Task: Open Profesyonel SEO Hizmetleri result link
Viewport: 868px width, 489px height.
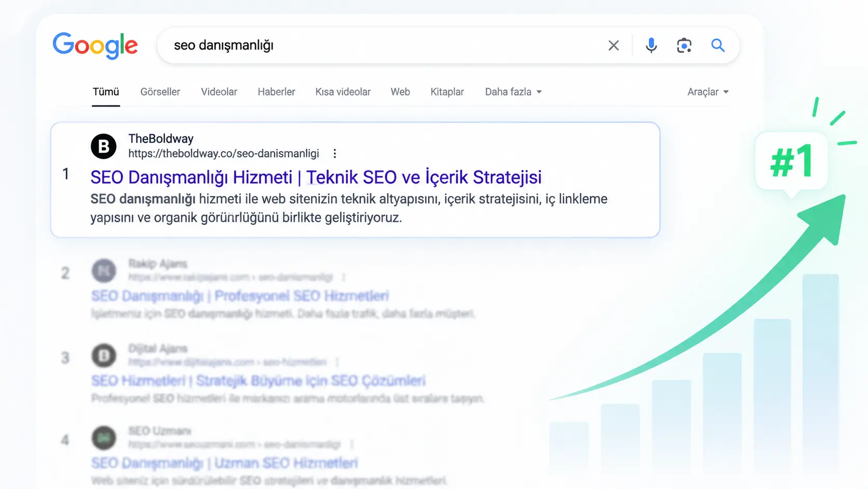Action: 240,296
